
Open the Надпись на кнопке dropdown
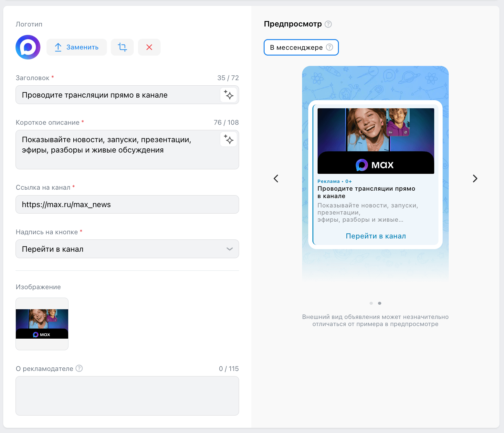127,249
